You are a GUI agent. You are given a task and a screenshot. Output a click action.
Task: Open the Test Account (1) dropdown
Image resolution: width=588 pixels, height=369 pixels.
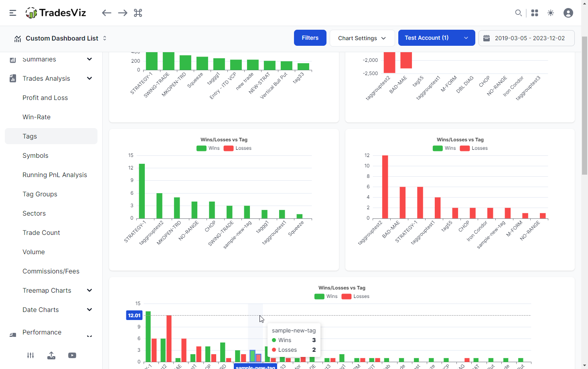[x=436, y=38]
